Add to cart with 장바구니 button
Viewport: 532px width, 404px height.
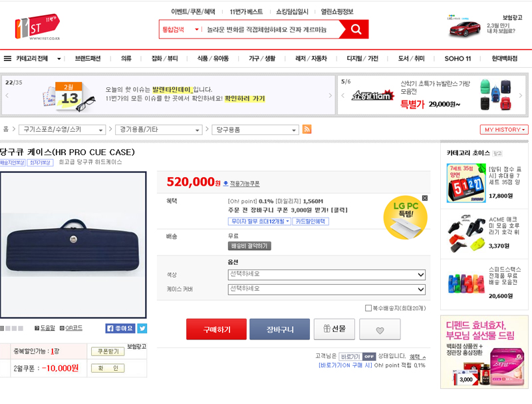(279, 329)
